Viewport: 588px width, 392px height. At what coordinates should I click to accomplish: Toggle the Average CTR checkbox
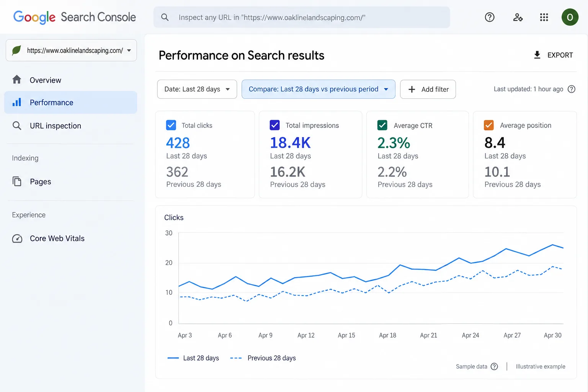point(382,125)
